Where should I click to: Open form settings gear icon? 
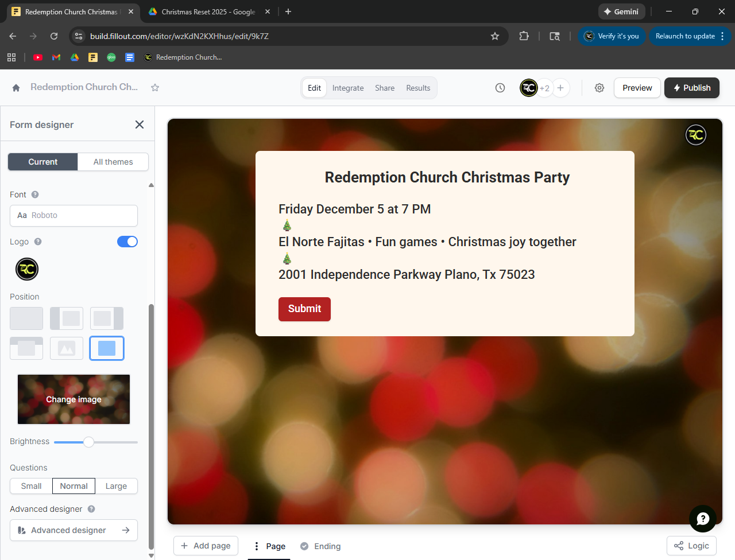599,88
